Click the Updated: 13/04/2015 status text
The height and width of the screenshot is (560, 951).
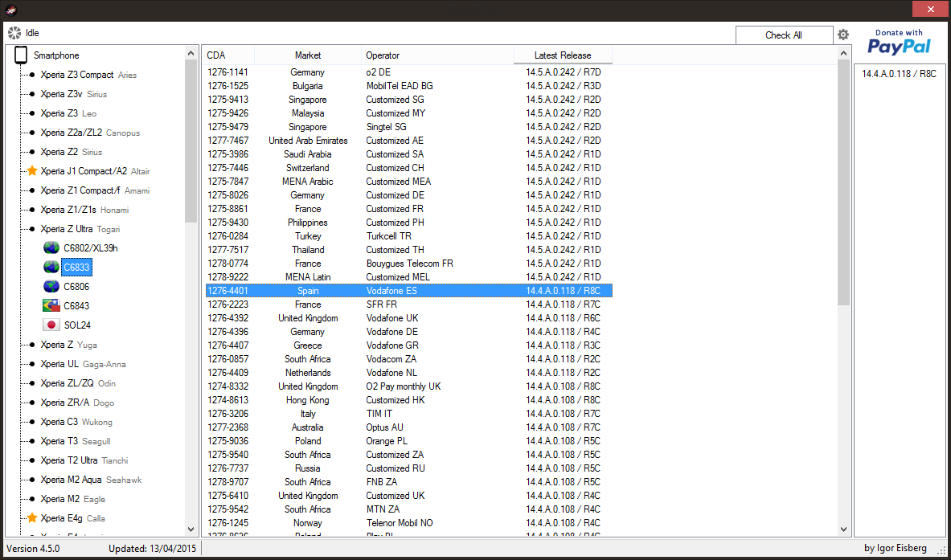pos(153,549)
